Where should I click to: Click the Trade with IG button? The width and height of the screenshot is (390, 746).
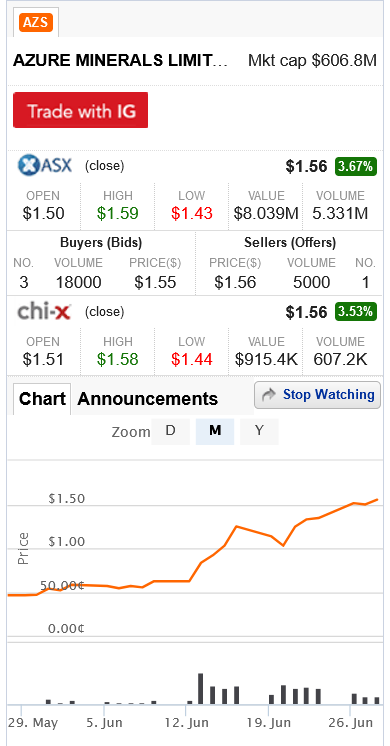[x=80, y=110]
